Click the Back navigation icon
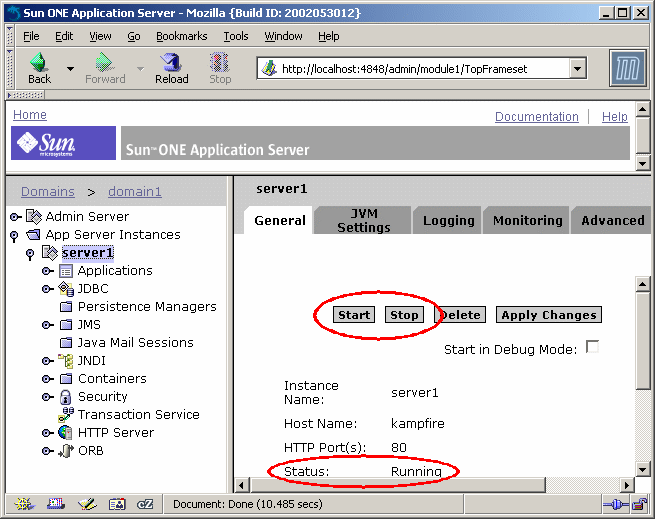655x519 pixels. (39, 62)
